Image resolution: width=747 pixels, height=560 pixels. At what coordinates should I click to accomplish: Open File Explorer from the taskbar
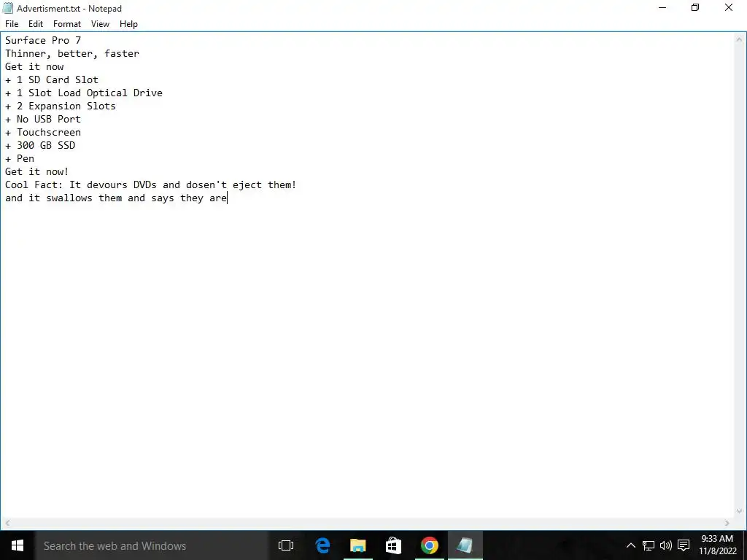point(357,545)
